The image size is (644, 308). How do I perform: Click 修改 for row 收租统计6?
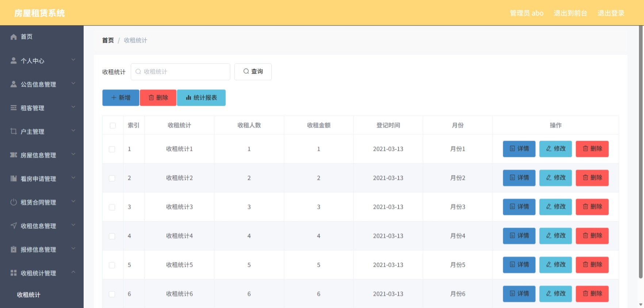coord(556,294)
